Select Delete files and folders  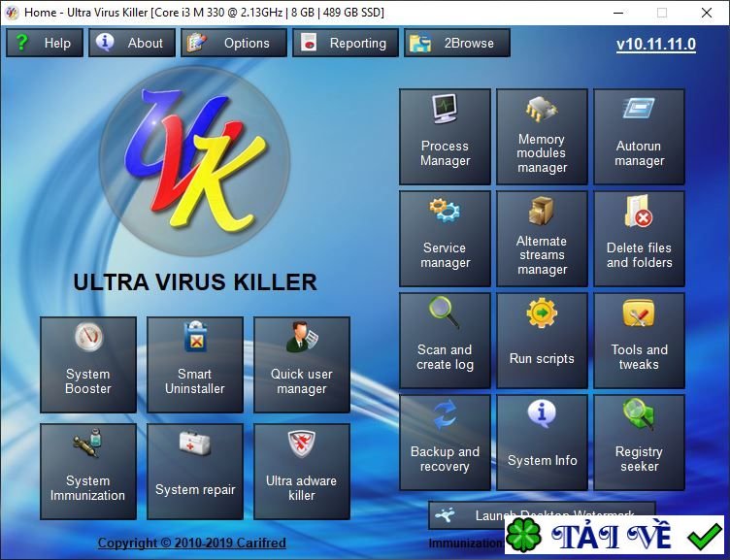[x=639, y=239]
